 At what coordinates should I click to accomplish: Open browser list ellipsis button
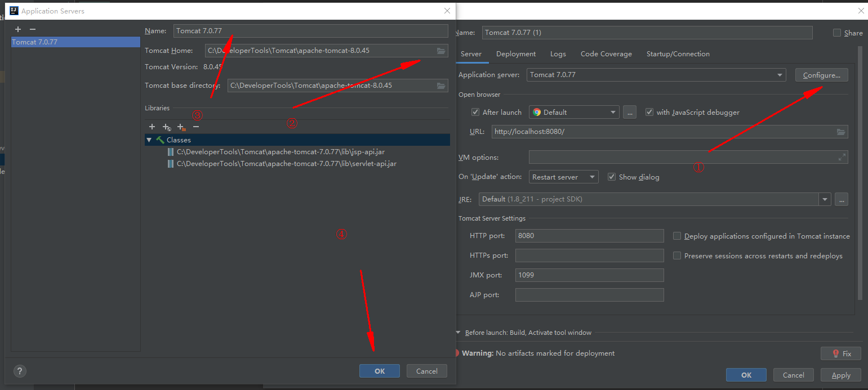(x=630, y=112)
